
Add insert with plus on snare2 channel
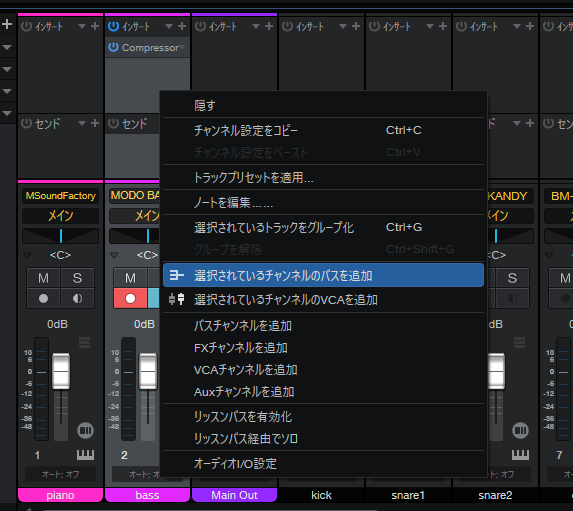(x=530, y=26)
